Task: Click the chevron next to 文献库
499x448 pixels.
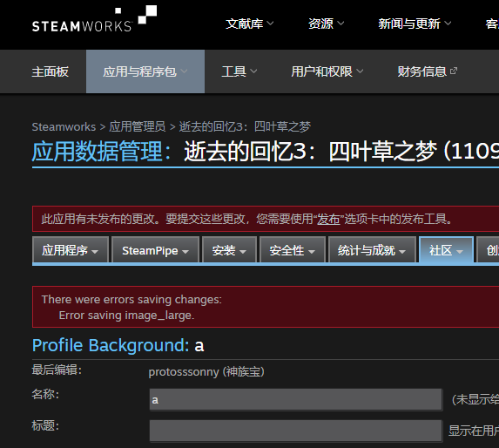Action: coord(270,24)
